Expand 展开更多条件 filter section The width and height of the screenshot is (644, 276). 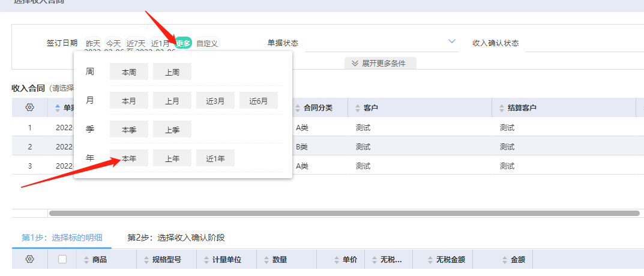click(380, 63)
